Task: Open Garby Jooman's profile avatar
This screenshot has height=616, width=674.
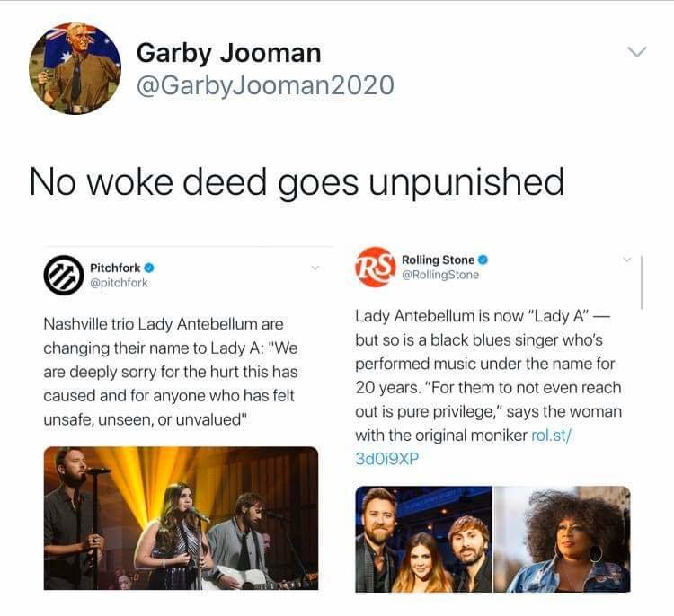Action: [75, 68]
